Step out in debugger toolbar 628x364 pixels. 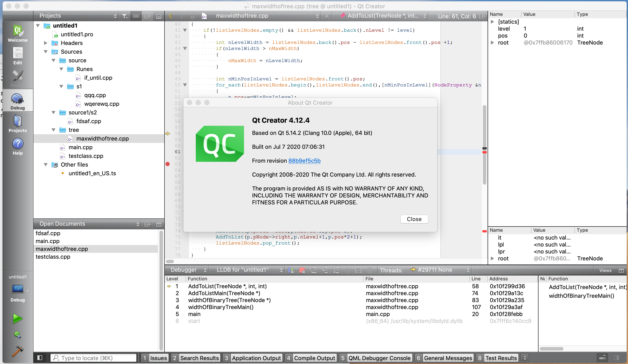coord(336,270)
